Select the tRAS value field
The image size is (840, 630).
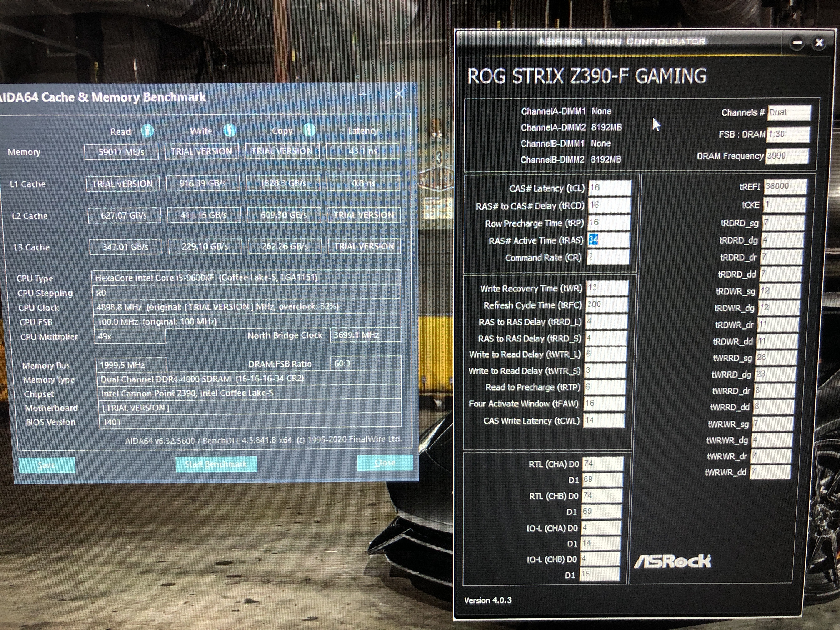tap(609, 240)
